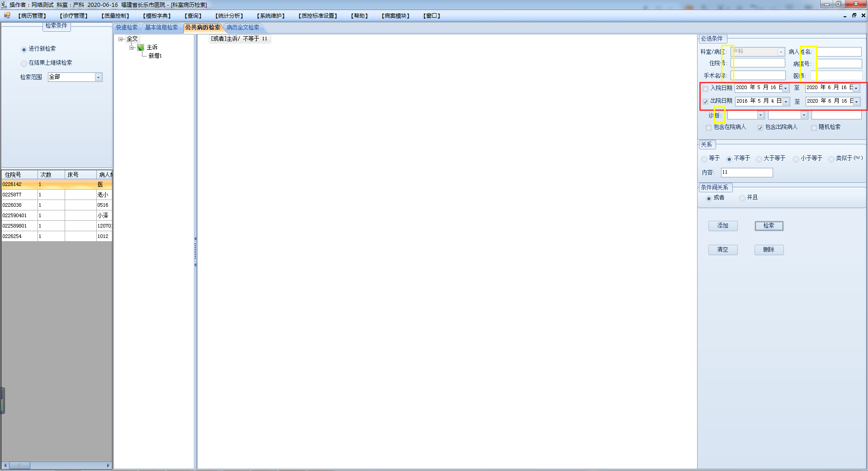Select the 小于等于 relation radio
This screenshot has width=868, height=471.
click(796, 159)
